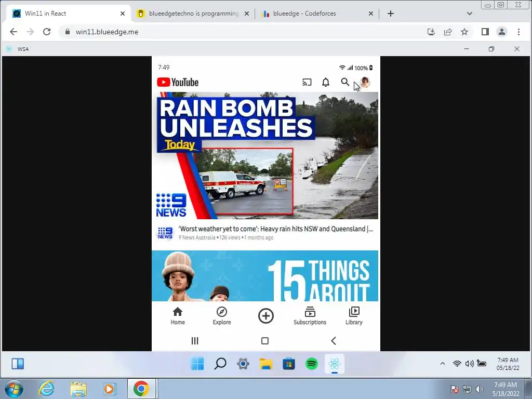Open Windows 7 Start orb

(x=14, y=389)
